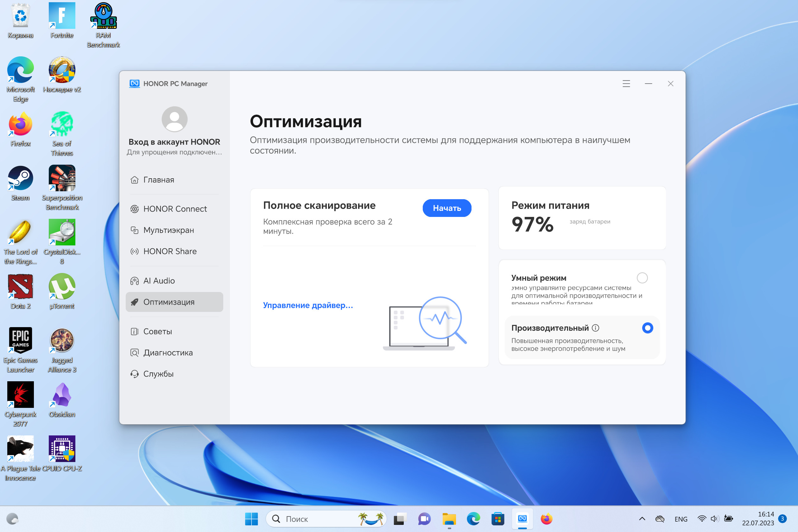Open Мультиэкран in the sidebar

(174, 230)
